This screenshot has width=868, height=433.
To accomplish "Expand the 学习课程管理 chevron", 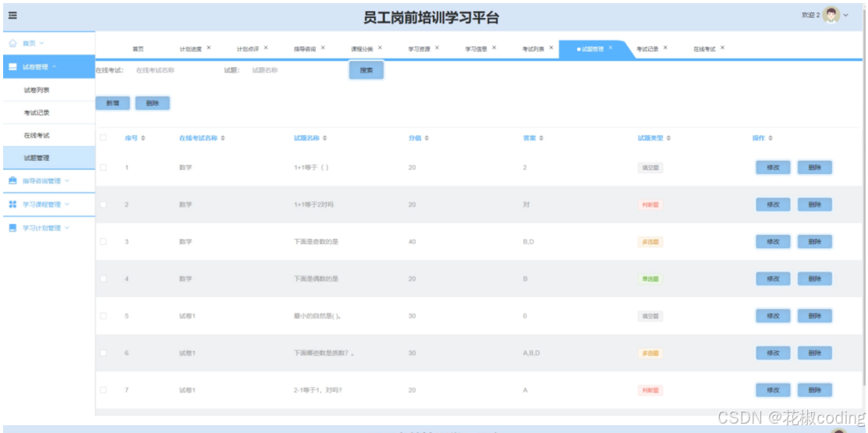I will (67, 204).
